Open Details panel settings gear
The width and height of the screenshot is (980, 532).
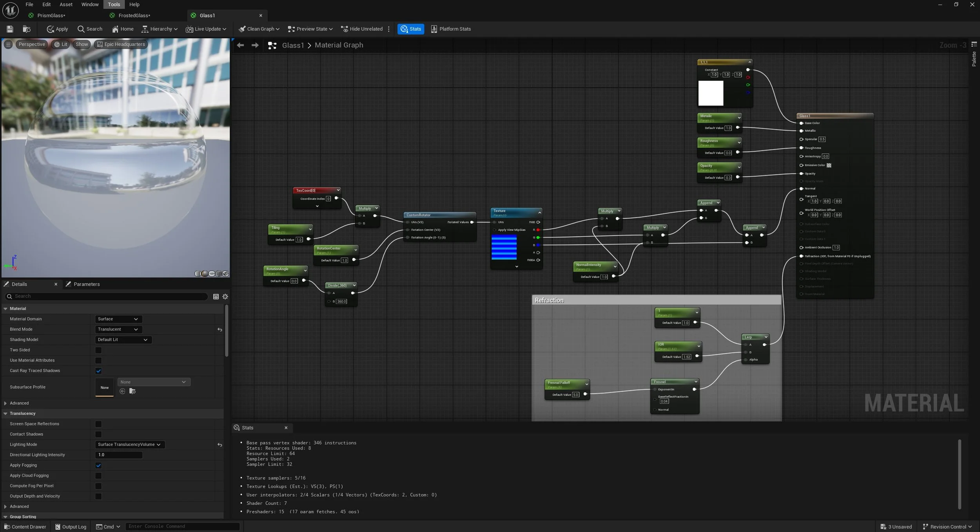(225, 297)
